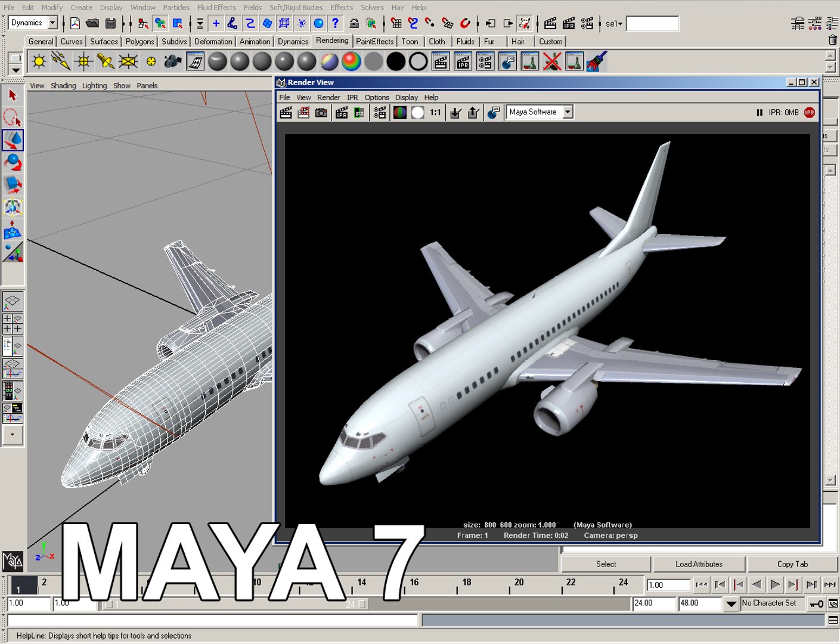
Task: Select the Lasso tool in the toolbox
Action: point(13,117)
